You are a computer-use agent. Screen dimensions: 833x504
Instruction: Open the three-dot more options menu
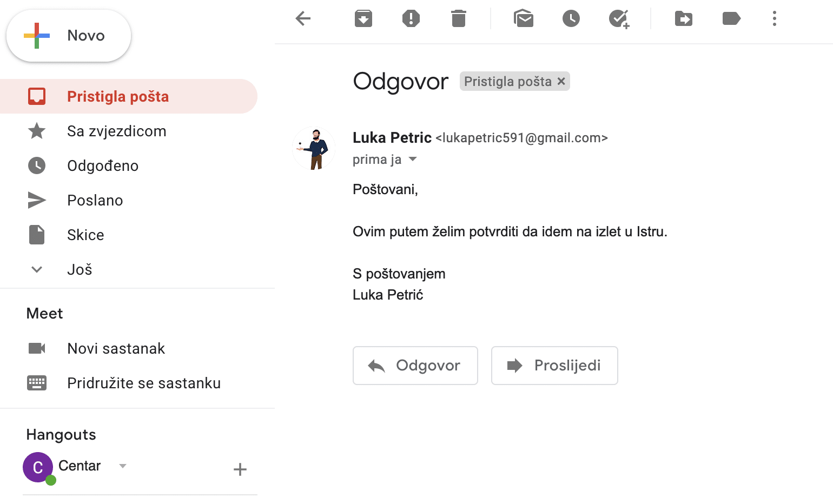774,19
